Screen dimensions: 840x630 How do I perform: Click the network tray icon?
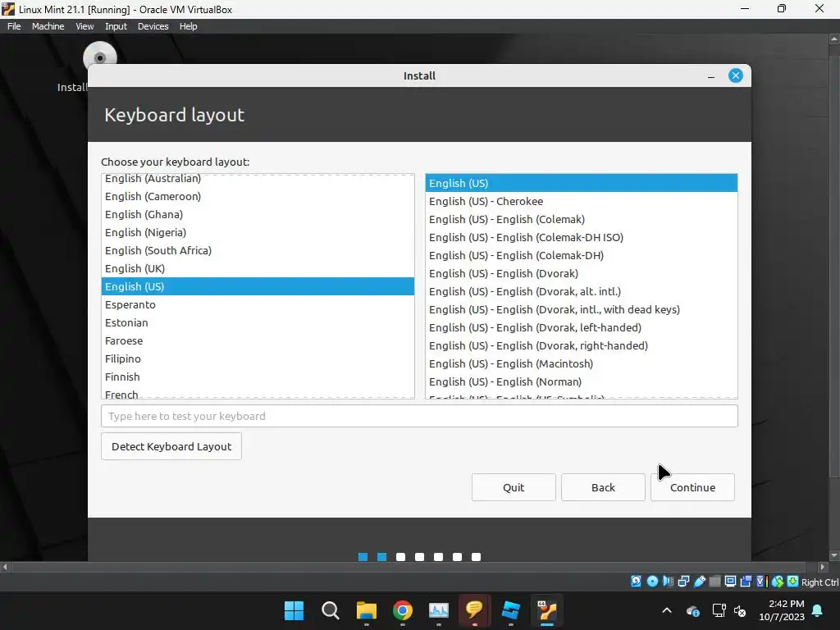tap(719, 610)
